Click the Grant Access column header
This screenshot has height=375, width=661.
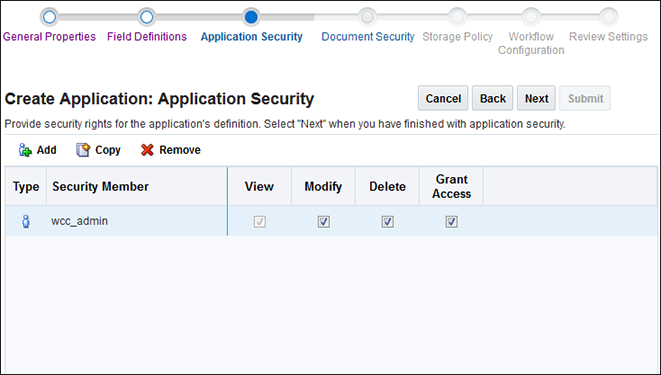(451, 186)
